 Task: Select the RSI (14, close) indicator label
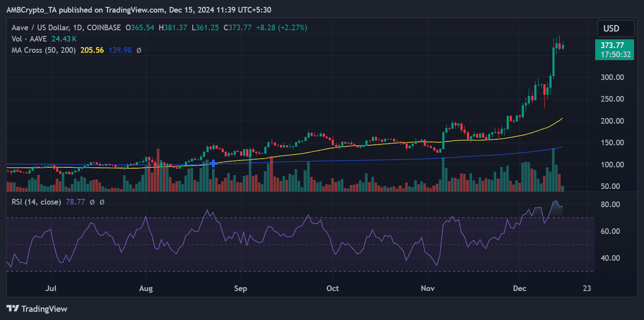(36, 202)
